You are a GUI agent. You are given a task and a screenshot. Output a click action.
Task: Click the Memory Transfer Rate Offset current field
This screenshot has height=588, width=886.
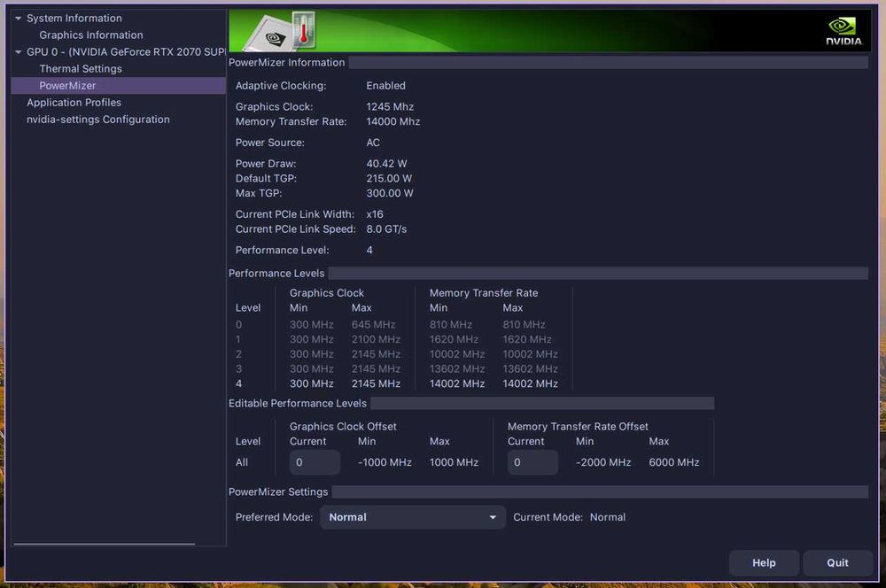pos(532,462)
